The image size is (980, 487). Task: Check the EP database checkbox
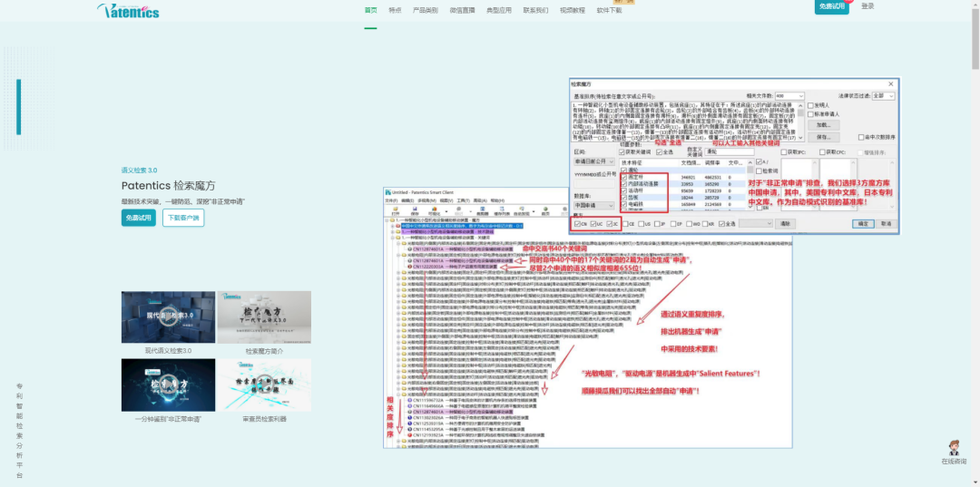click(673, 223)
